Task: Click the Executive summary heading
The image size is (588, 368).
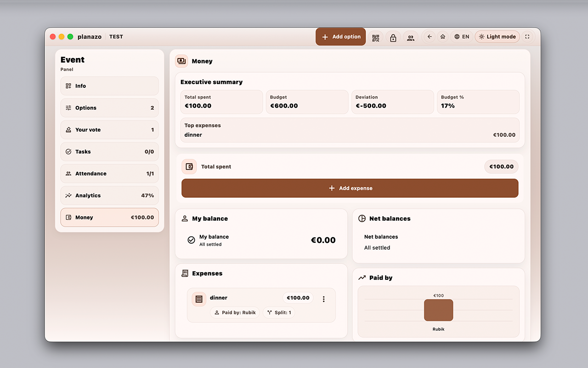Action: [x=211, y=82]
